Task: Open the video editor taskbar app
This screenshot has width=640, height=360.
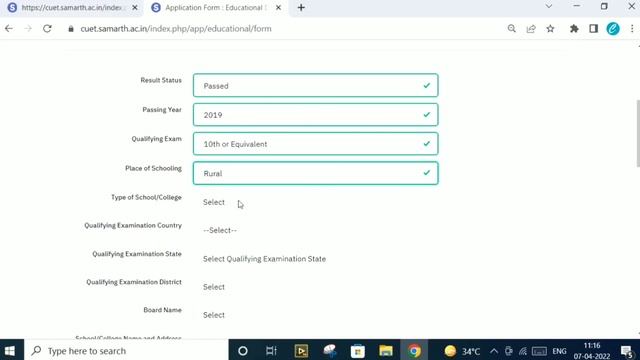Action: point(301,351)
